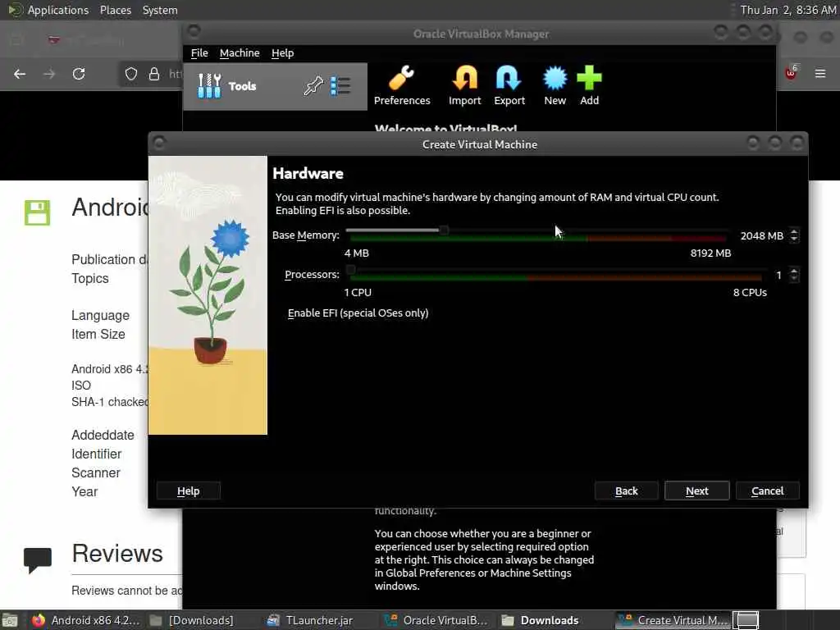Click the Base Memory 2048 MB field
Screen dimensions: 840x630
[x=761, y=235]
